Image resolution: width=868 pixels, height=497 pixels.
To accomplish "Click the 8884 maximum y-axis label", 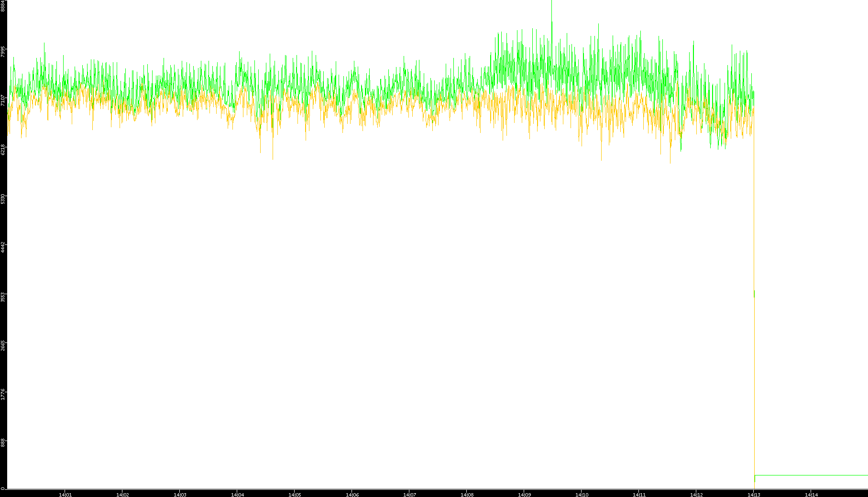I will pos(3,6).
